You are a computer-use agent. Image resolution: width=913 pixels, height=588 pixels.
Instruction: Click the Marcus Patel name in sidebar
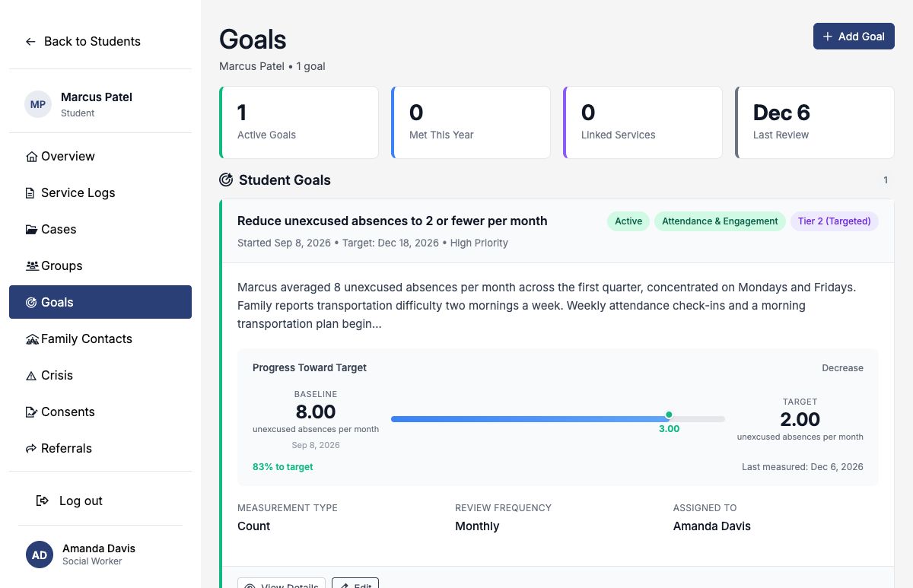click(x=97, y=97)
